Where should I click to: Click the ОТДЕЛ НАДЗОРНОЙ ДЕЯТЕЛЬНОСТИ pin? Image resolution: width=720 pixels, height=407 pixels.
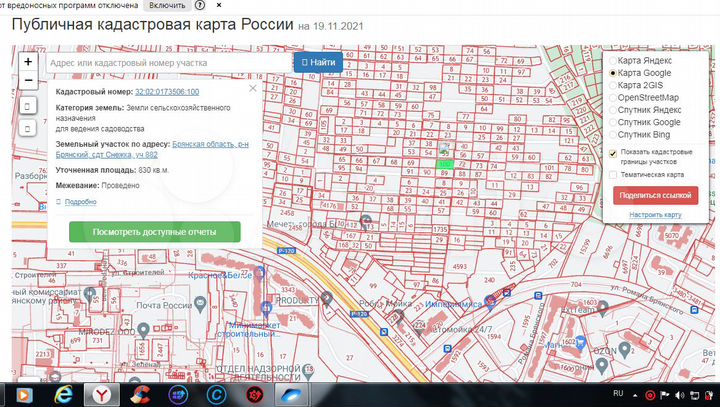point(308,371)
